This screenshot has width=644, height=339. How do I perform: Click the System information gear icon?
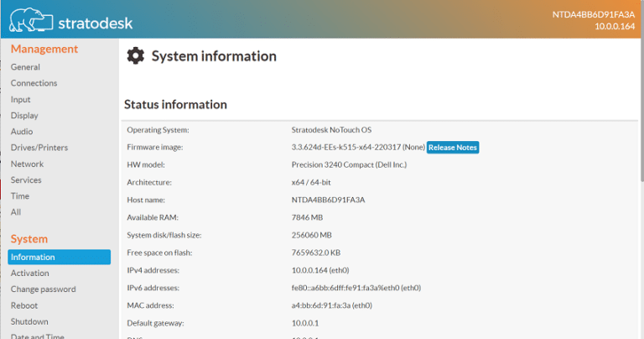pyautogui.click(x=136, y=55)
